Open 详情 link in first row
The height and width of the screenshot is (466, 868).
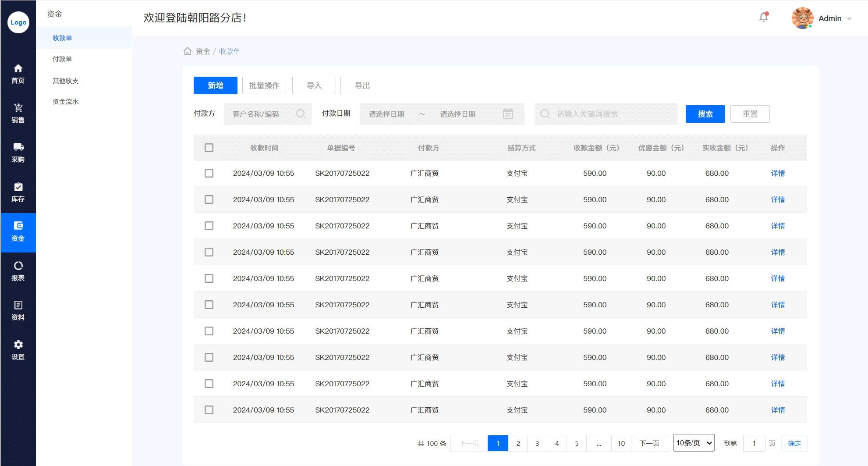[x=778, y=173]
